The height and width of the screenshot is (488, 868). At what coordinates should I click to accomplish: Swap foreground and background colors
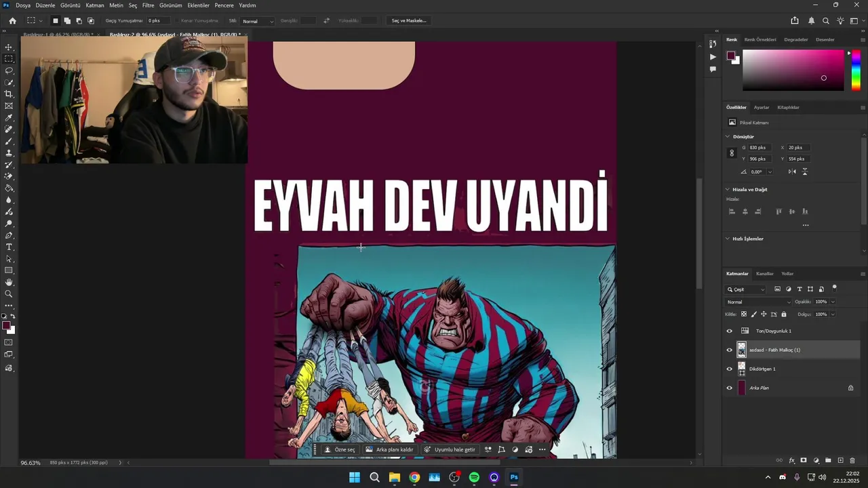[13, 317]
